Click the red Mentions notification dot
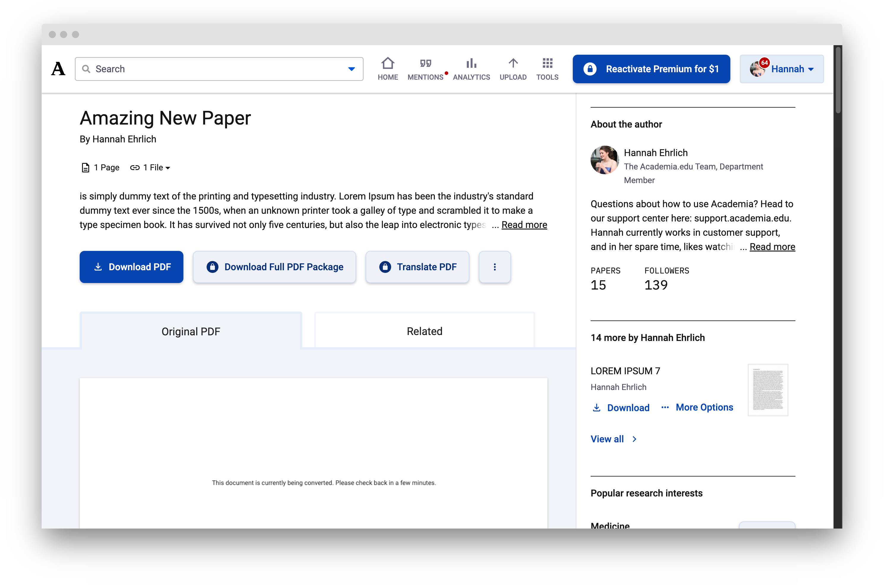The width and height of the screenshot is (884, 588). [446, 73]
